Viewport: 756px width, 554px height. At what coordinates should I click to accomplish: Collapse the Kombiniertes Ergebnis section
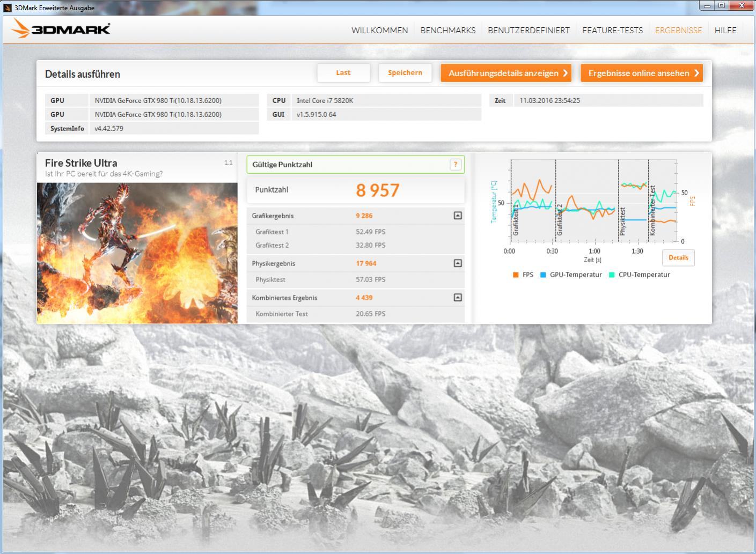click(458, 298)
